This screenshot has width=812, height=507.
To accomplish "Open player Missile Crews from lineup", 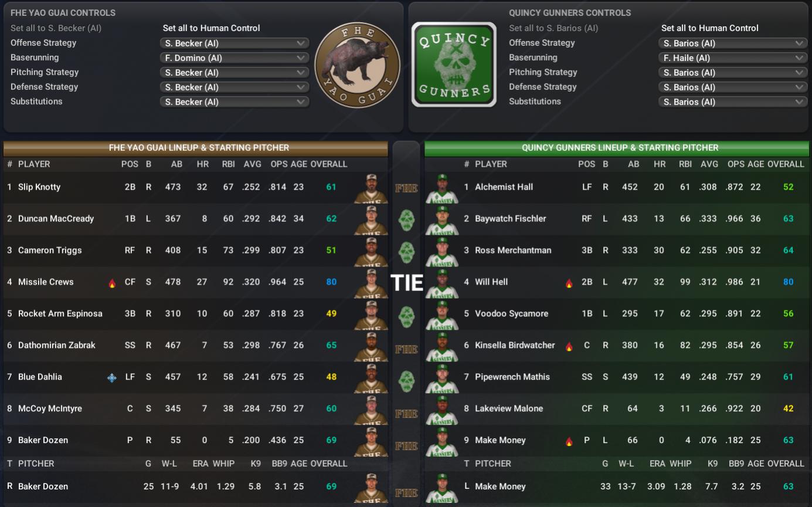I will click(x=46, y=282).
